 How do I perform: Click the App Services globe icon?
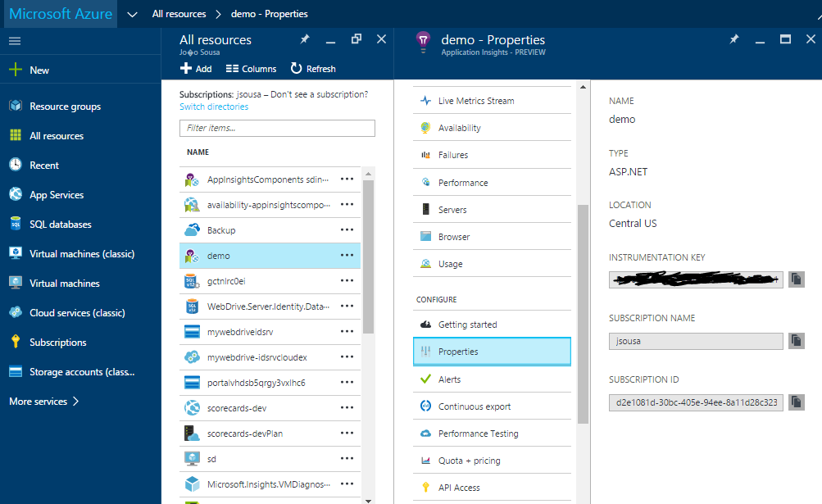[16, 194]
